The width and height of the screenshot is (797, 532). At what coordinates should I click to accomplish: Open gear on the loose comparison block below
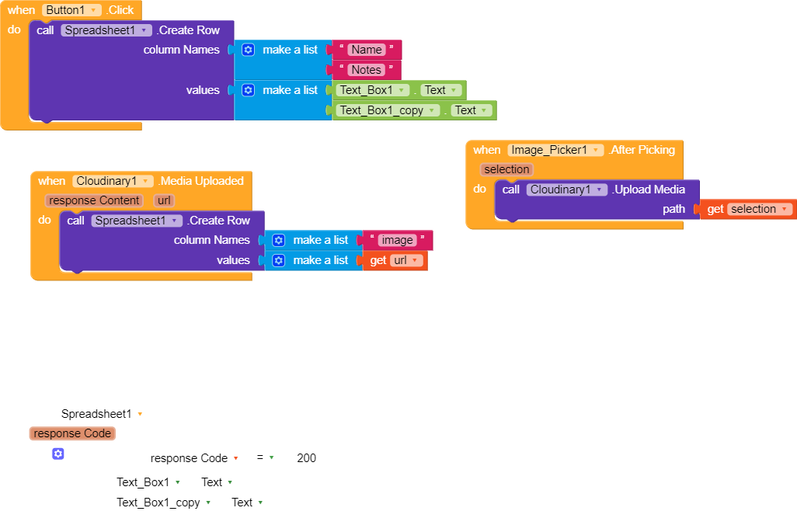(58, 454)
